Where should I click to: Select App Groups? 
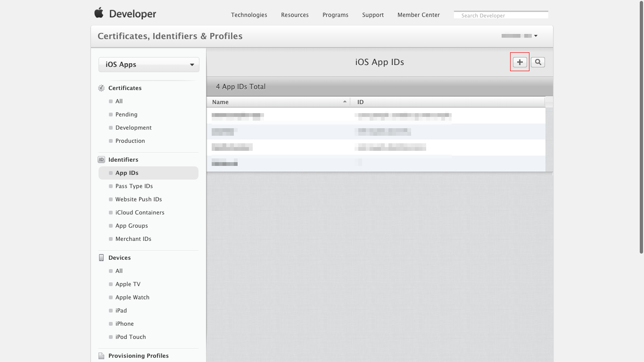point(132,226)
